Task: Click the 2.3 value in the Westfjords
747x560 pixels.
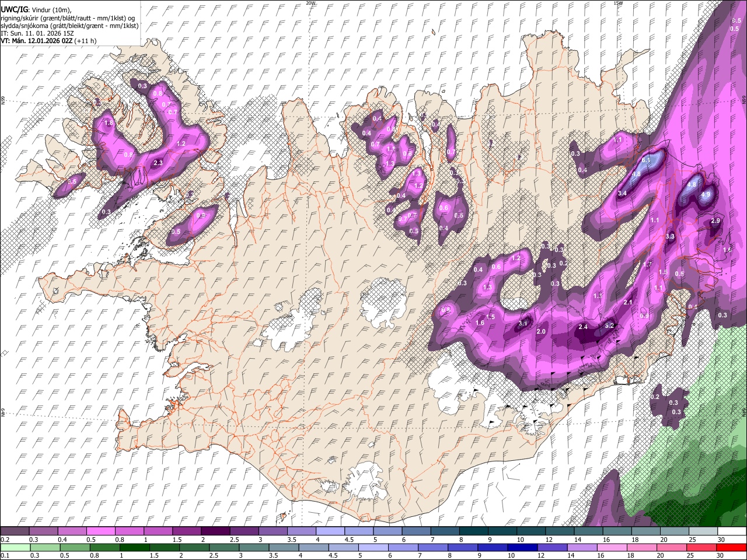Action: tap(158, 163)
